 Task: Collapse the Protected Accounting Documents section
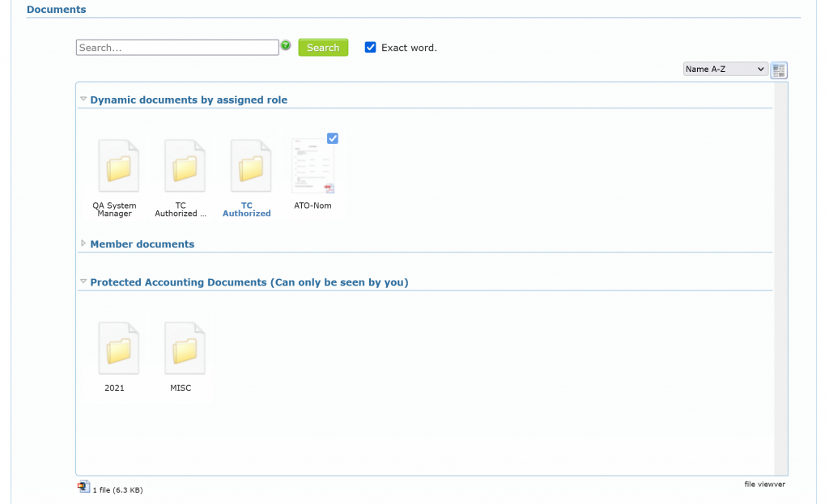[x=83, y=282]
